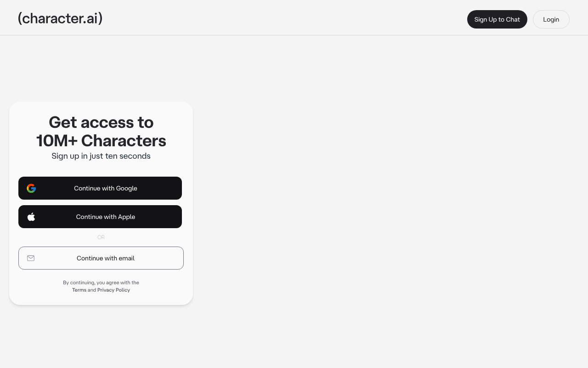The width and height of the screenshot is (588, 368).
Task: Click the envelope mail icon
Action: [31, 258]
